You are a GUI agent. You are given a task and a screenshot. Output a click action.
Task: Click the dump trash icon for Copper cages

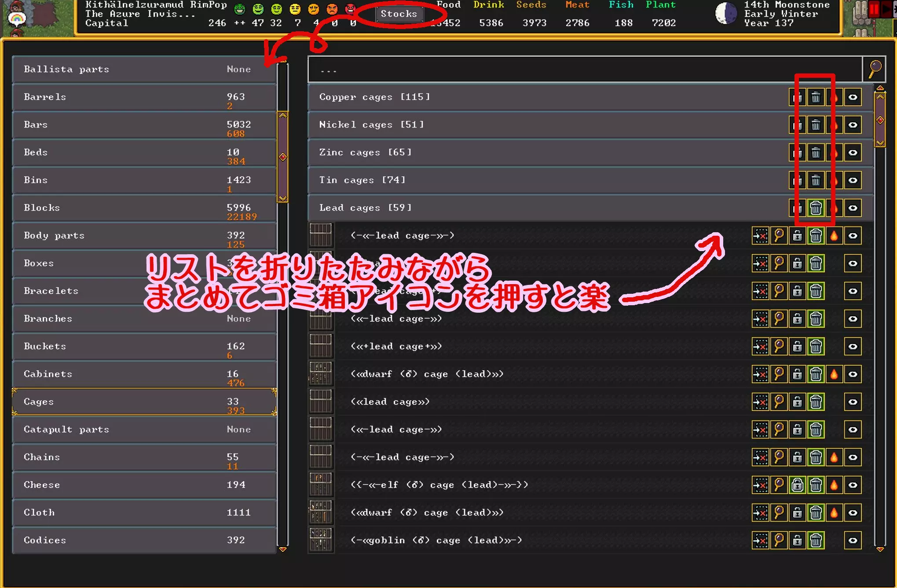pyautogui.click(x=816, y=97)
